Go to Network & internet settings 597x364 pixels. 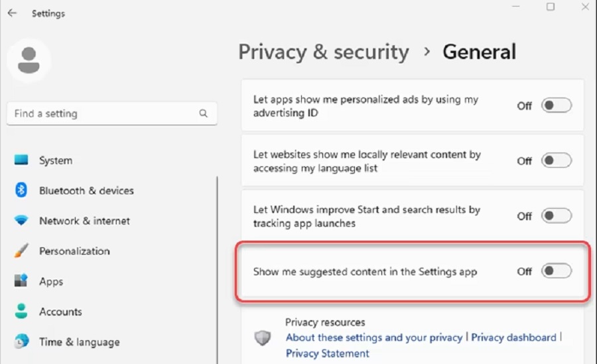(x=84, y=221)
